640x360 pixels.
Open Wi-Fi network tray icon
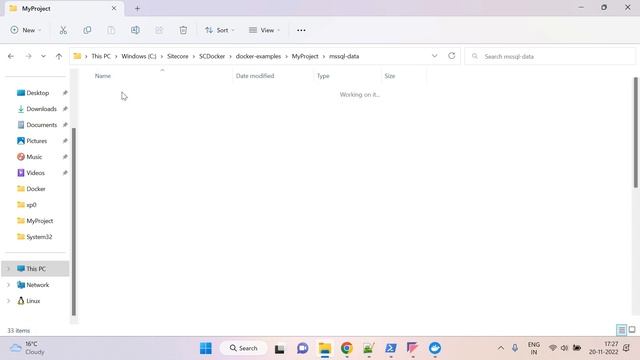point(553,348)
